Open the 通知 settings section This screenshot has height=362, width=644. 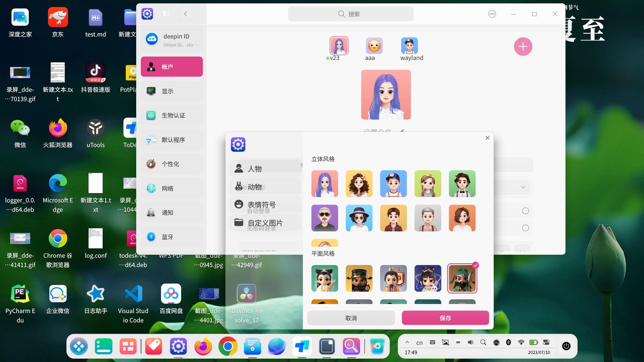tap(172, 213)
